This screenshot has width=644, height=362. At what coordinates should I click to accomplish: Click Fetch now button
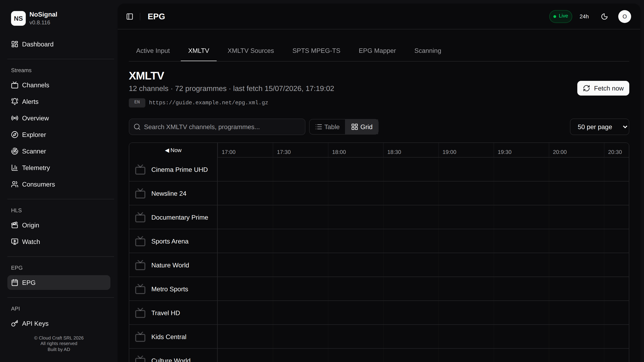click(x=603, y=88)
